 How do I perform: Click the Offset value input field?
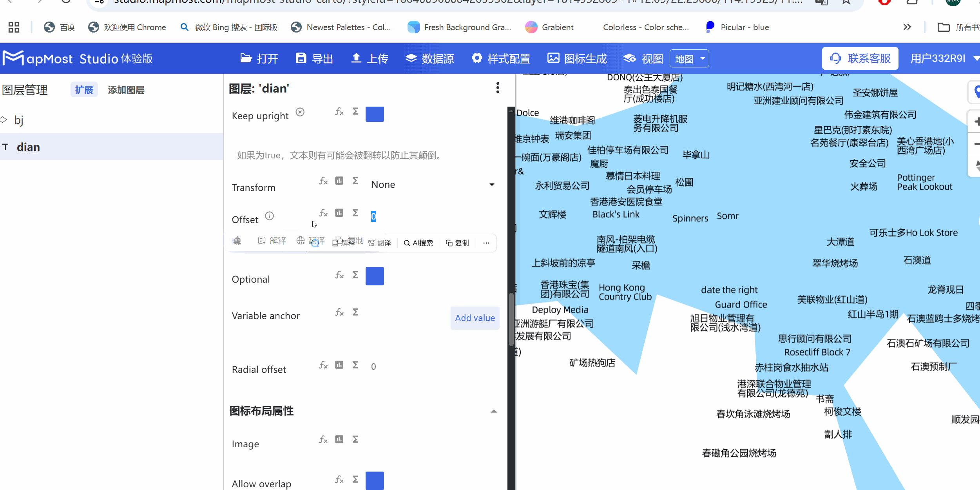[x=373, y=216]
